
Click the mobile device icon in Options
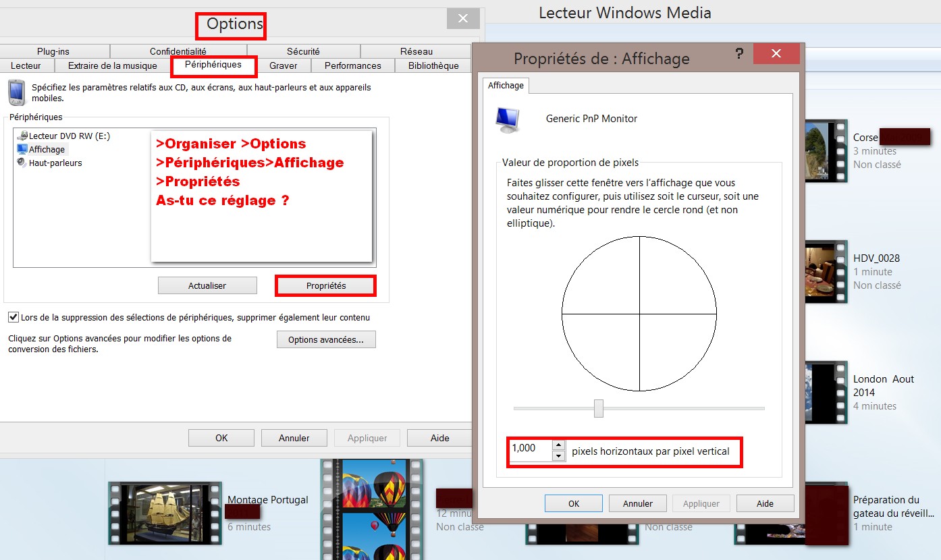[16, 92]
